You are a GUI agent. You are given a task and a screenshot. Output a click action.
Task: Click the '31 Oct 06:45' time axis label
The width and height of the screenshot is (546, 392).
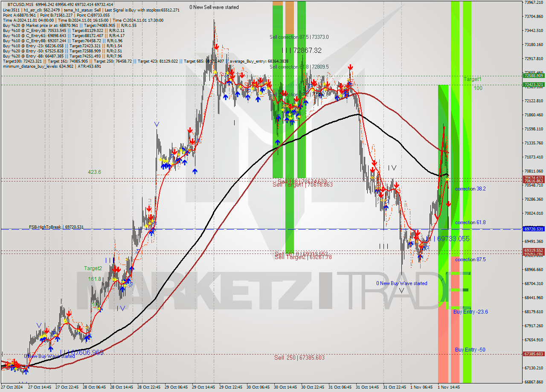click(x=340, y=387)
